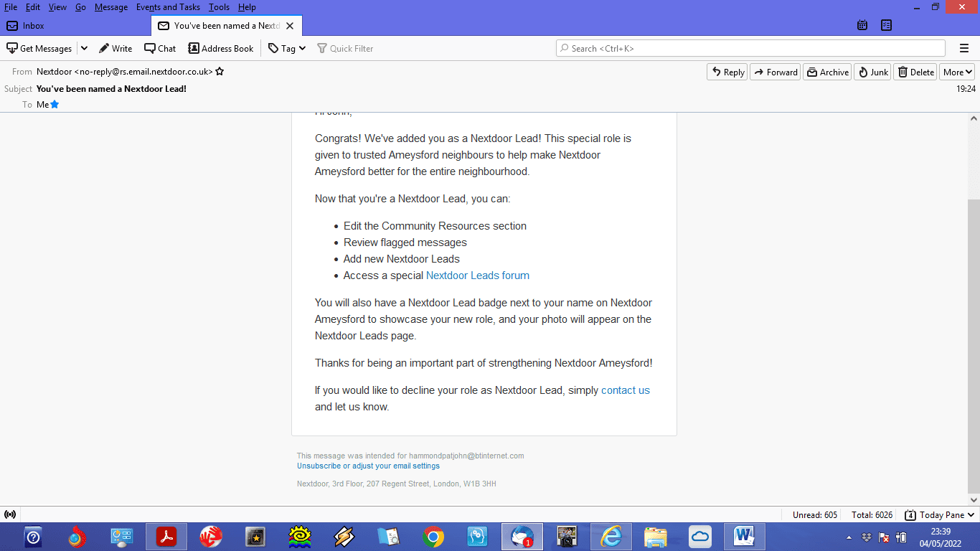Reply to this email
Viewport: 980px width, 551px height.
pyautogui.click(x=727, y=72)
